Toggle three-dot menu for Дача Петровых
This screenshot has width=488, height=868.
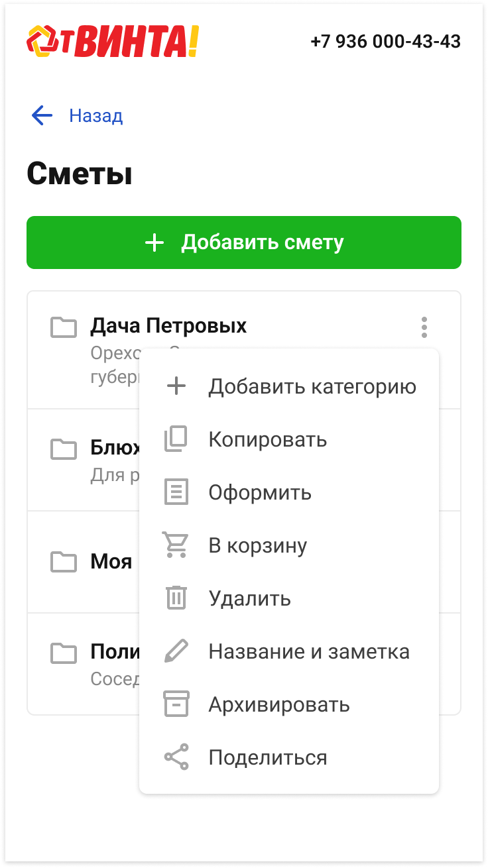[424, 327]
